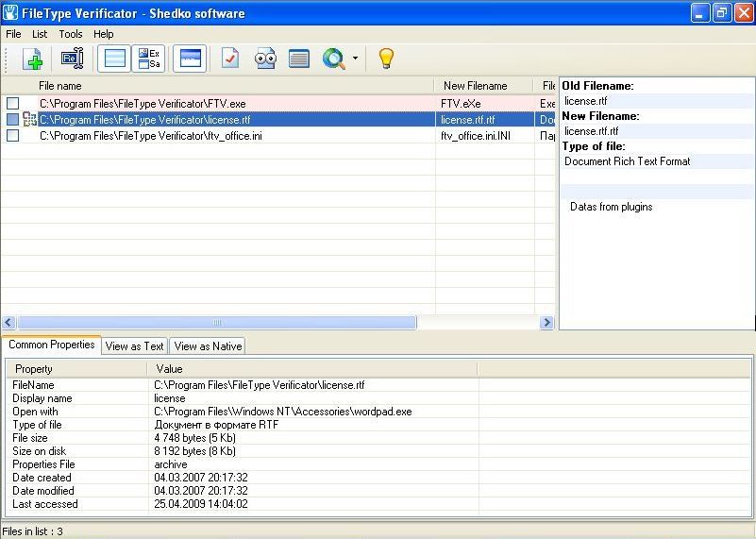Switch to View as Native tab
The width and height of the screenshot is (756, 539).
208,346
